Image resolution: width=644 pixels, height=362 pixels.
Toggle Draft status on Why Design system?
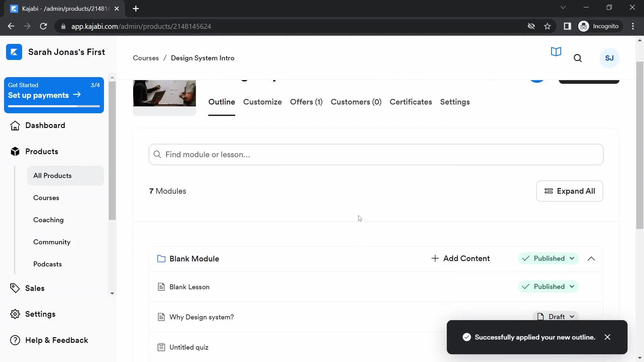[x=555, y=316]
